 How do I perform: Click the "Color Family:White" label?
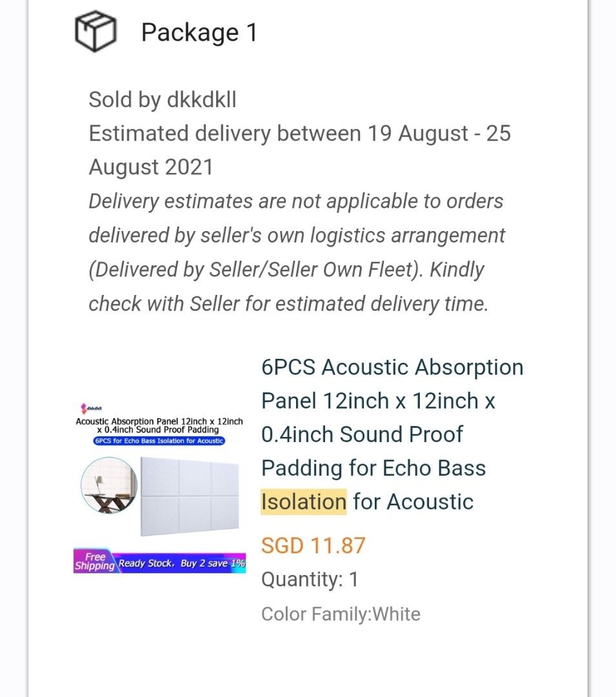coord(341,614)
